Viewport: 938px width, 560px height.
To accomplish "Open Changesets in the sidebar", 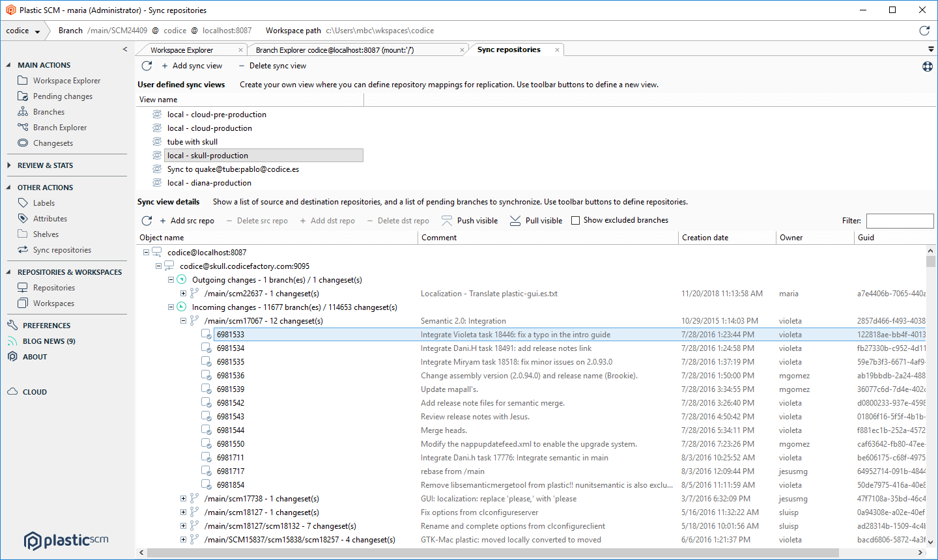I will [46, 143].
